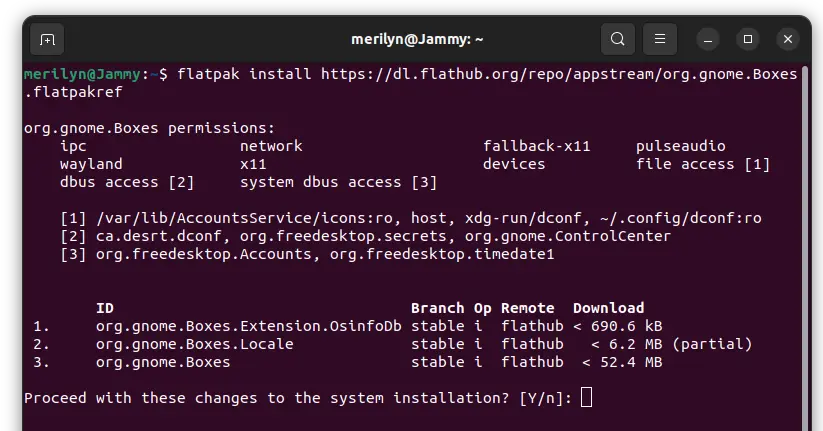This screenshot has width=823, height=431.
Task: Open the terminal hamburger menu
Action: tap(659, 40)
